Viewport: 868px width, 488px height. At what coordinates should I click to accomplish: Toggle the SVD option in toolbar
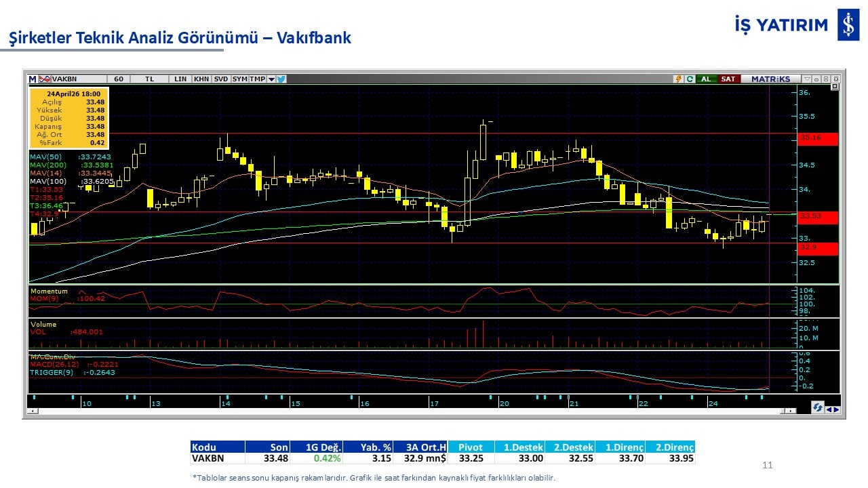click(221, 79)
